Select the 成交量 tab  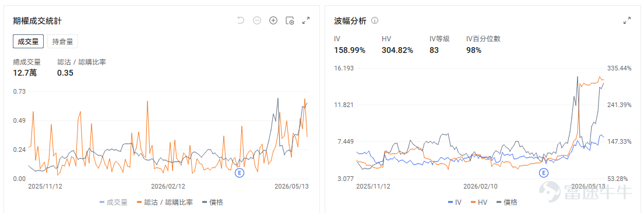tap(29, 41)
